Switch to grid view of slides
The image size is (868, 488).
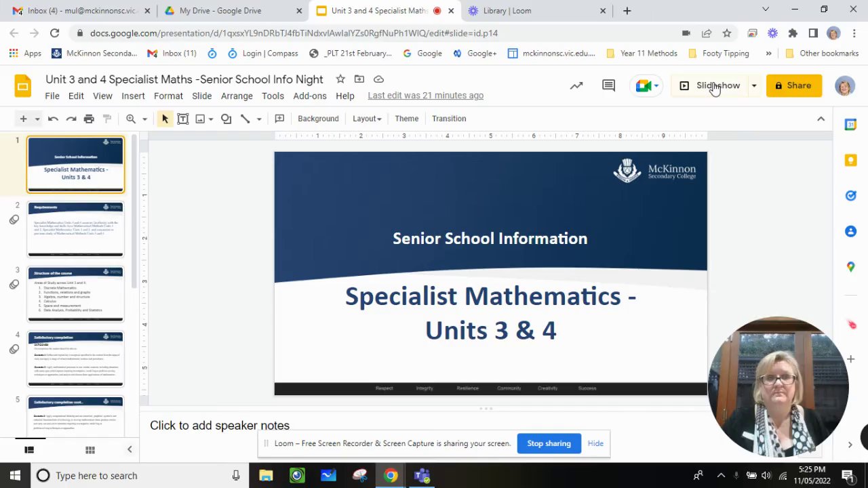(90, 450)
